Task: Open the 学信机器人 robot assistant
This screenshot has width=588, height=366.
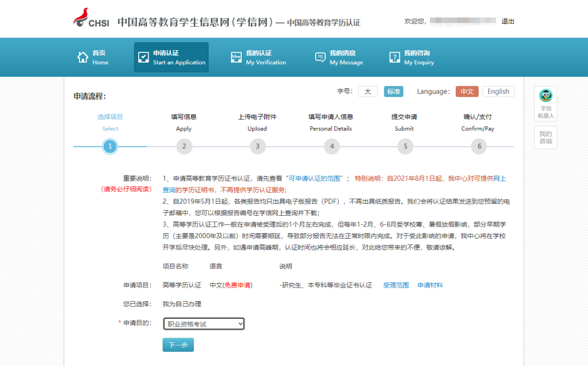Action: pos(546,103)
